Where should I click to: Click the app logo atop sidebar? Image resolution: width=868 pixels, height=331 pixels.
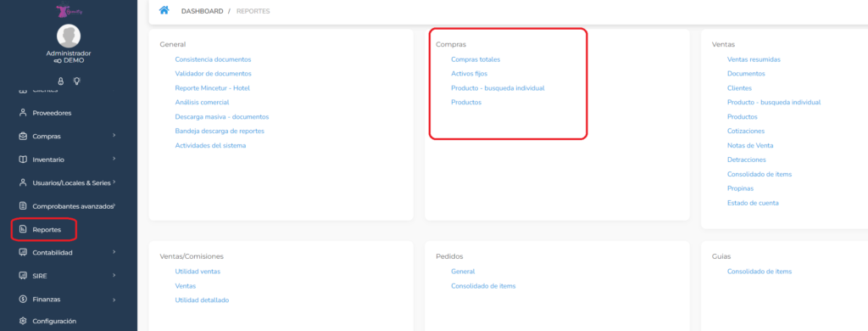69,9
